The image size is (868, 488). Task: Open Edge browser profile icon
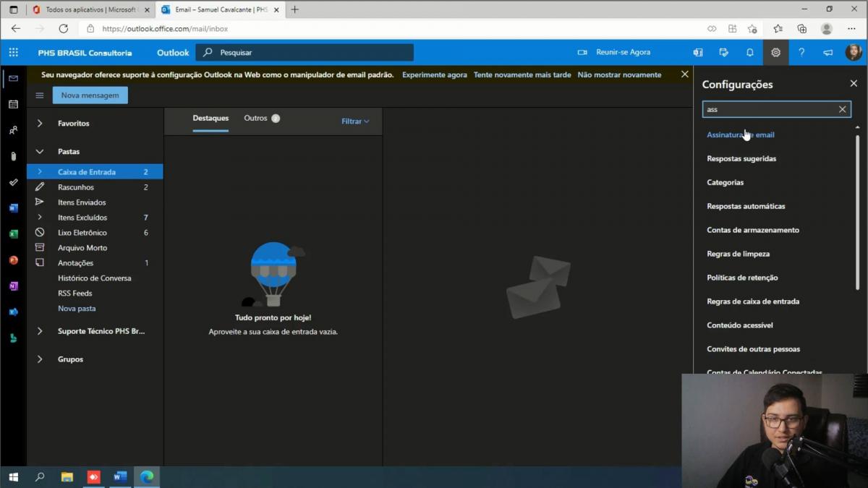pos(826,29)
